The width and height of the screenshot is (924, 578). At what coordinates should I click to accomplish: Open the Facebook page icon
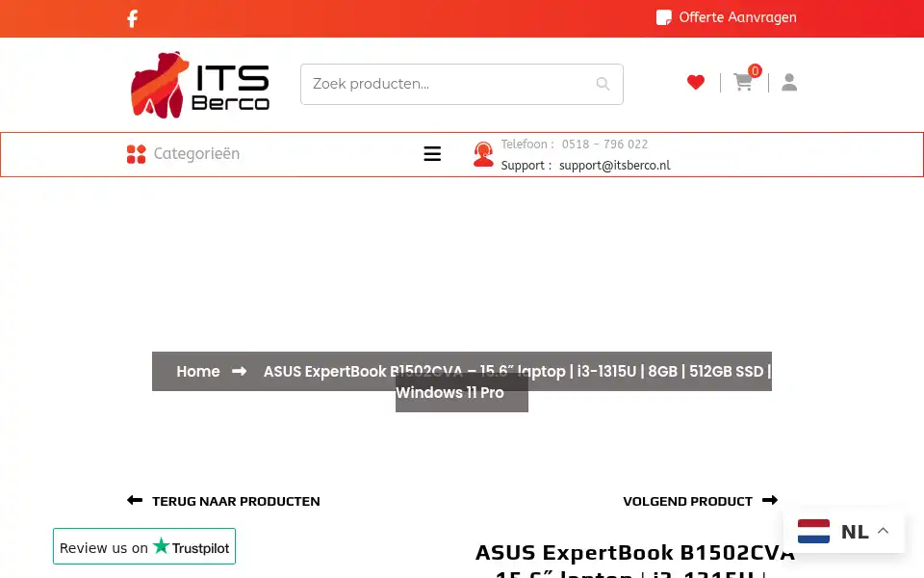(133, 19)
